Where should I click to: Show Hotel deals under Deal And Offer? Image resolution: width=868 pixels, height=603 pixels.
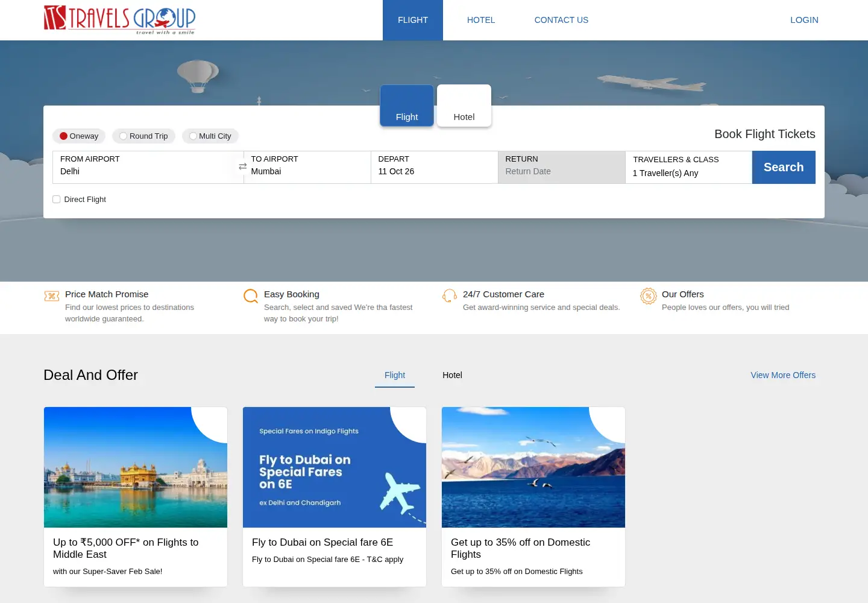pyautogui.click(x=452, y=375)
